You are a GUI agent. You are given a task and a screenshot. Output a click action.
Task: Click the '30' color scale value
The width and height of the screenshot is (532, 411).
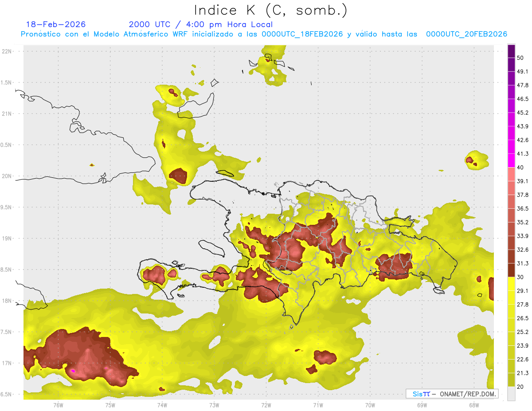click(x=520, y=277)
